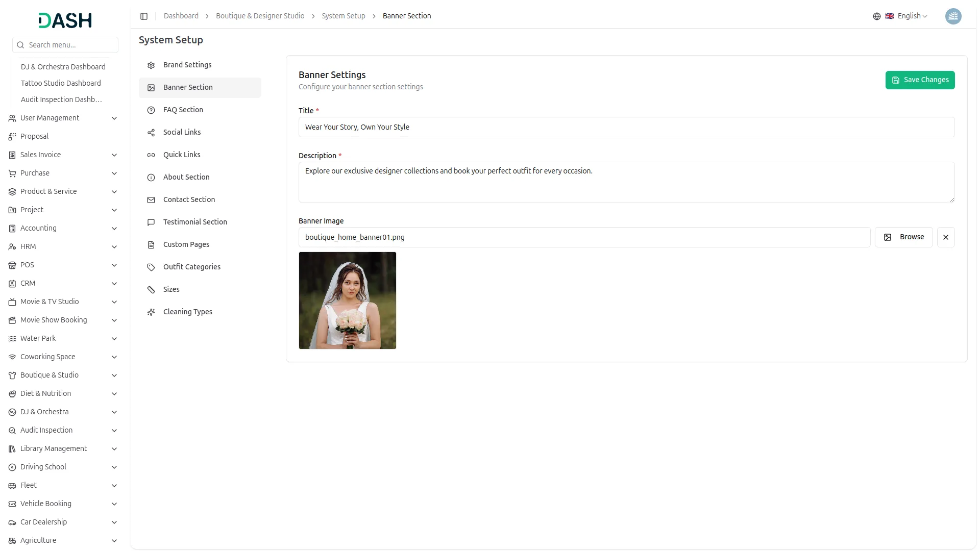Toggle the sidebar collapse icon

tap(144, 16)
